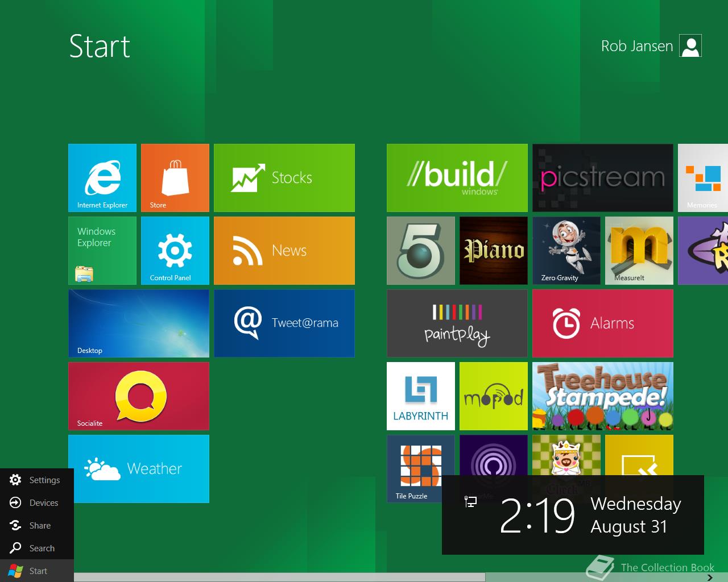Click the Start heading text
This screenshot has height=582, width=728.
(x=100, y=46)
